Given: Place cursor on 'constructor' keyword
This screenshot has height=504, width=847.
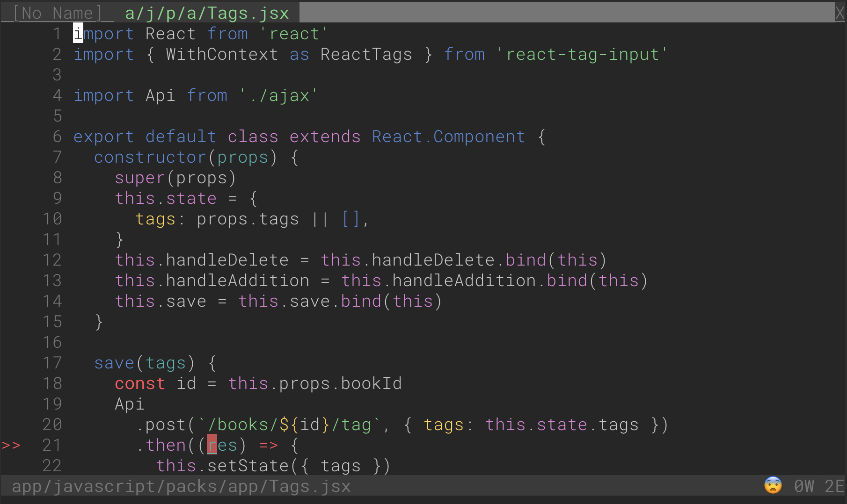Looking at the screenshot, I should (x=150, y=157).
